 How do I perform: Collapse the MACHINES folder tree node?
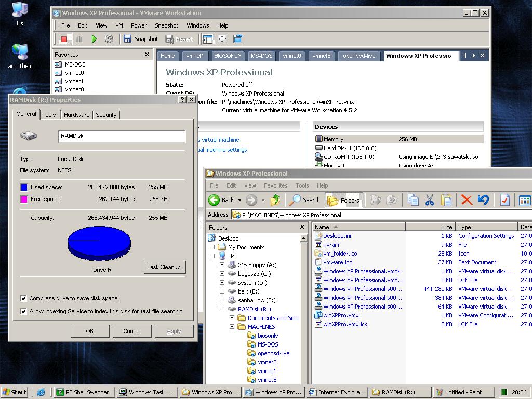coord(232,327)
